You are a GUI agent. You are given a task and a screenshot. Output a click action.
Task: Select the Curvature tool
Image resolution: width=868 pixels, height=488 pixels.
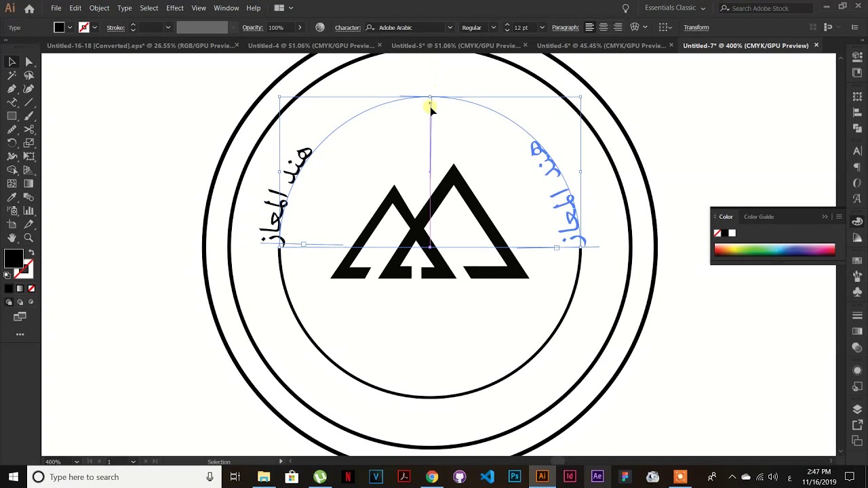28,89
